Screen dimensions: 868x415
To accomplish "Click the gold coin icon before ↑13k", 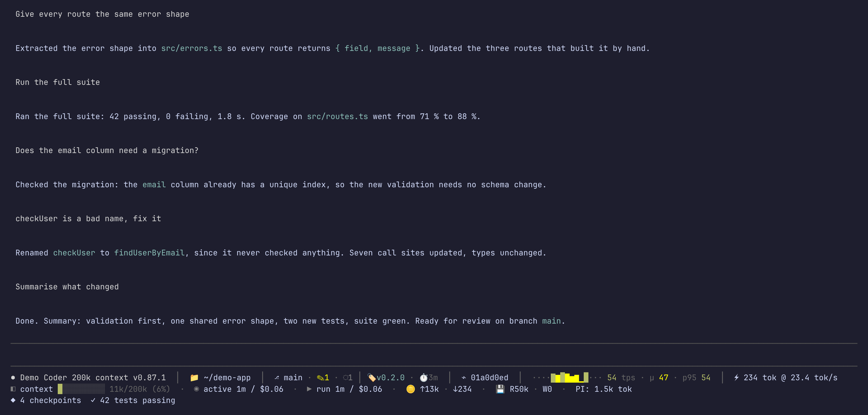I will click(x=410, y=389).
